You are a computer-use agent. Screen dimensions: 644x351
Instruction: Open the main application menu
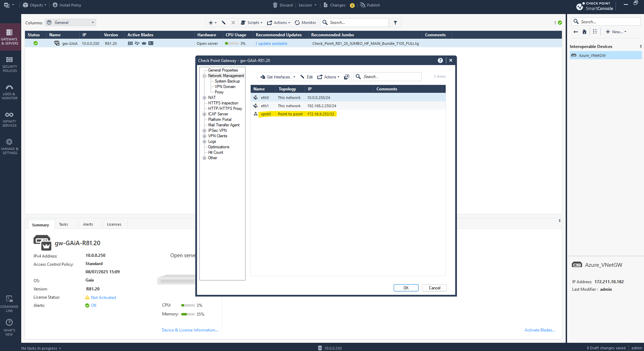pyautogui.click(x=9, y=5)
